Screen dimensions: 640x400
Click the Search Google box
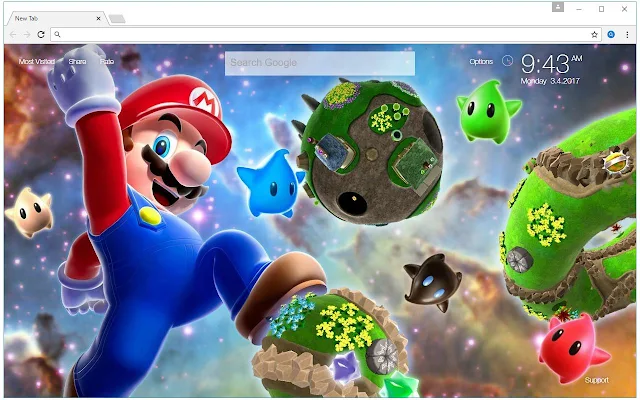point(320,63)
